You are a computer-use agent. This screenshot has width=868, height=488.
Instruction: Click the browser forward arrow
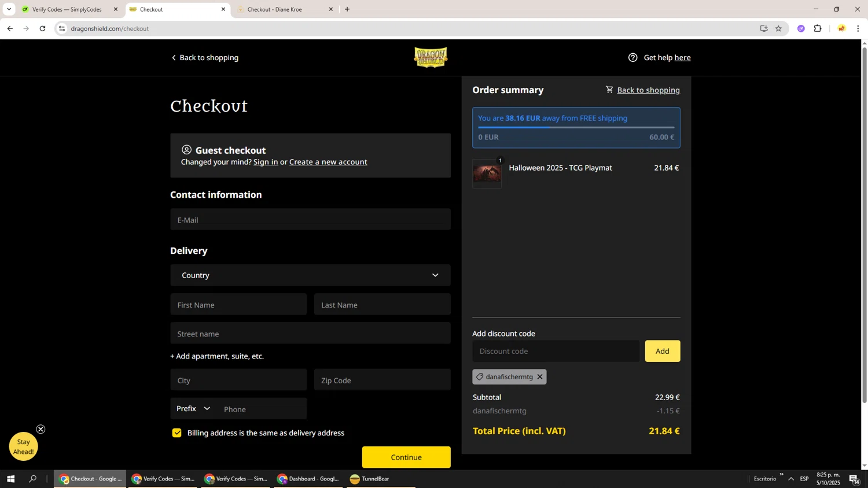26,28
